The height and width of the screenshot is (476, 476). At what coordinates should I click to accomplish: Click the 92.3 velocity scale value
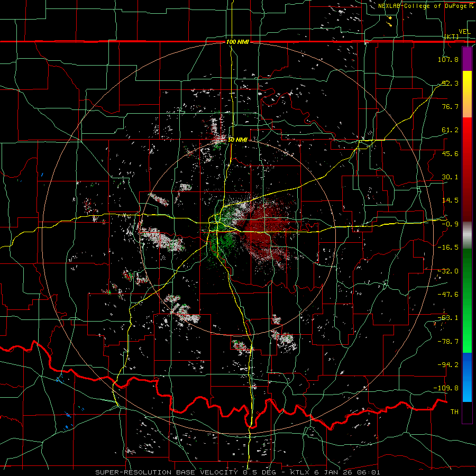coord(450,83)
